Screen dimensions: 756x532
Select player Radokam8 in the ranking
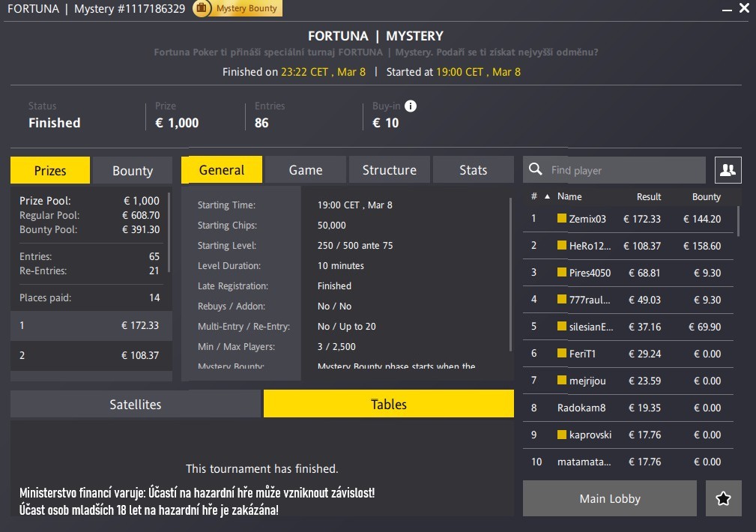click(x=628, y=408)
